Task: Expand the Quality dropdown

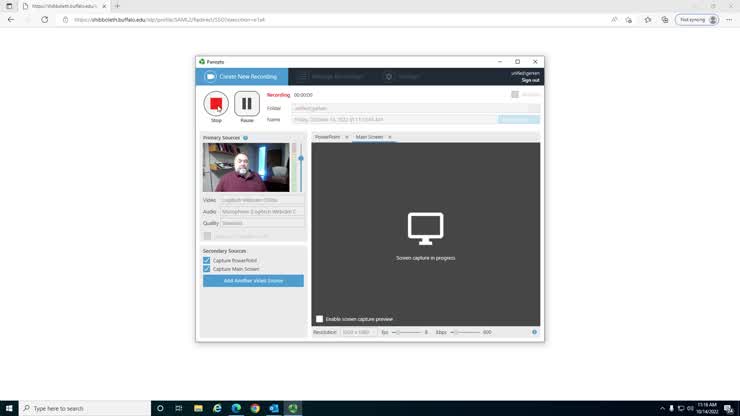Action: point(262,223)
